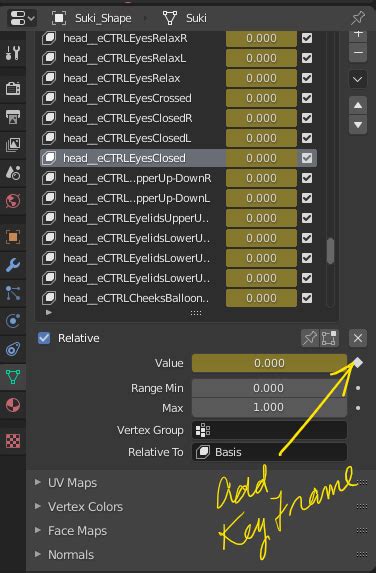The image size is (376, 573).
Task: Click the shape key list resize handle
Action: (x=196, y=313)
